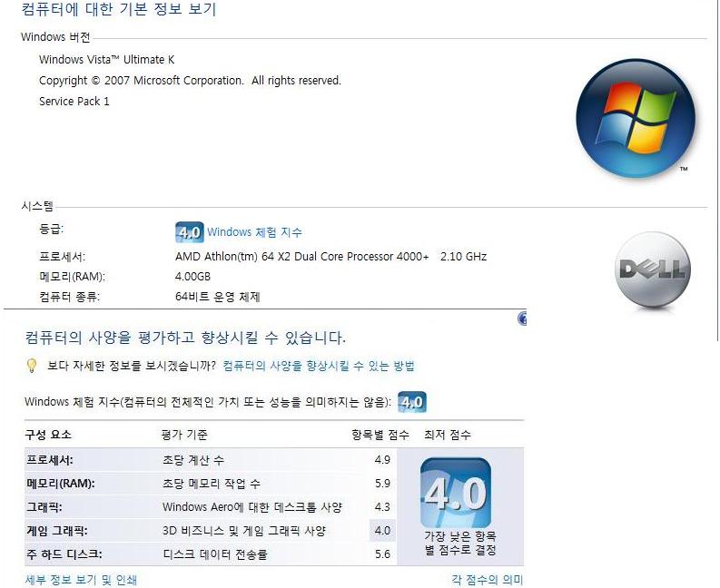720x588 pixels.
Task: Click the blue help icon above the assessment panel
Action: tap(522, 318)
